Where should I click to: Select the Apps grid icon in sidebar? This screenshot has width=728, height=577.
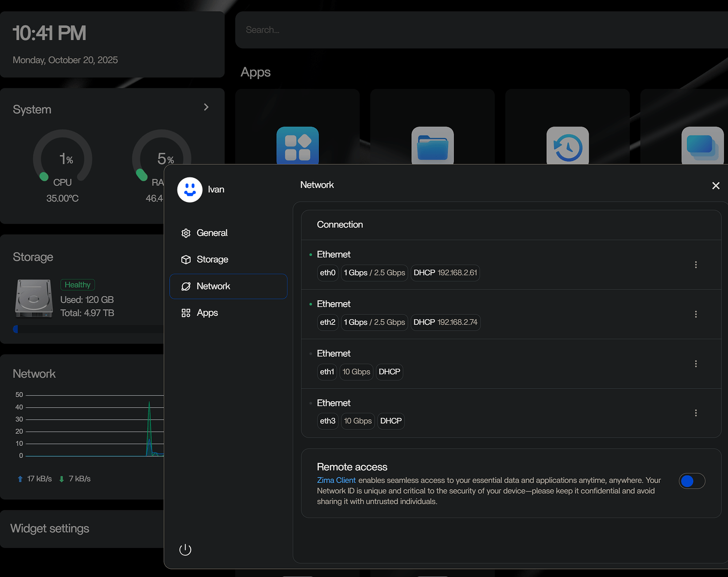click(x=186, y=313)
